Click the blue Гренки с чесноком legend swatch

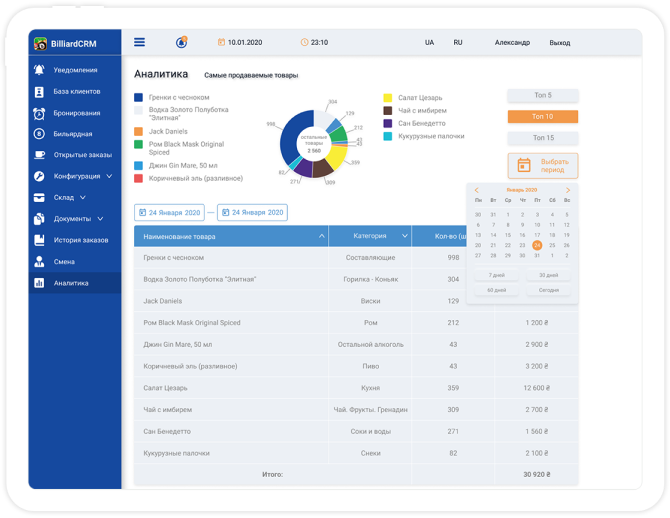pos(138,97)
